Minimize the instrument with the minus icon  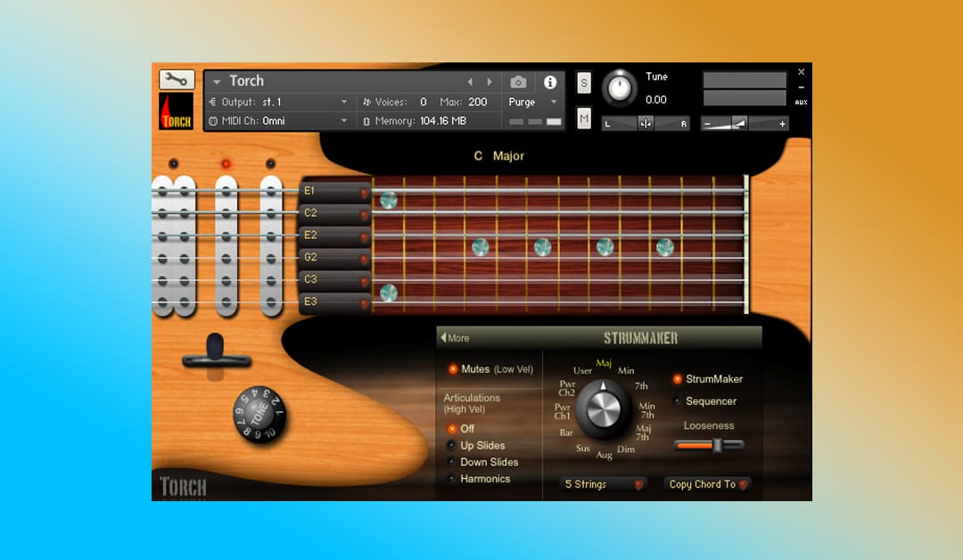801,87
